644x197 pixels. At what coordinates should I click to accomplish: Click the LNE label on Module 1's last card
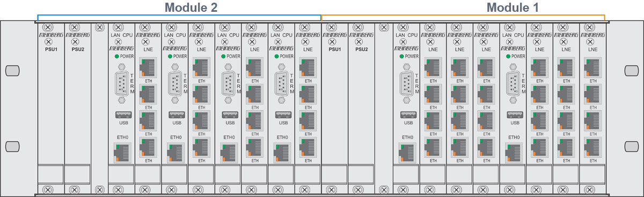593,49
